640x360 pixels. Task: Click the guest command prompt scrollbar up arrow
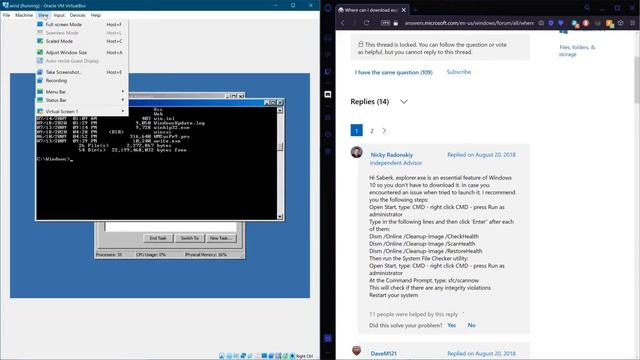[280, 110]
